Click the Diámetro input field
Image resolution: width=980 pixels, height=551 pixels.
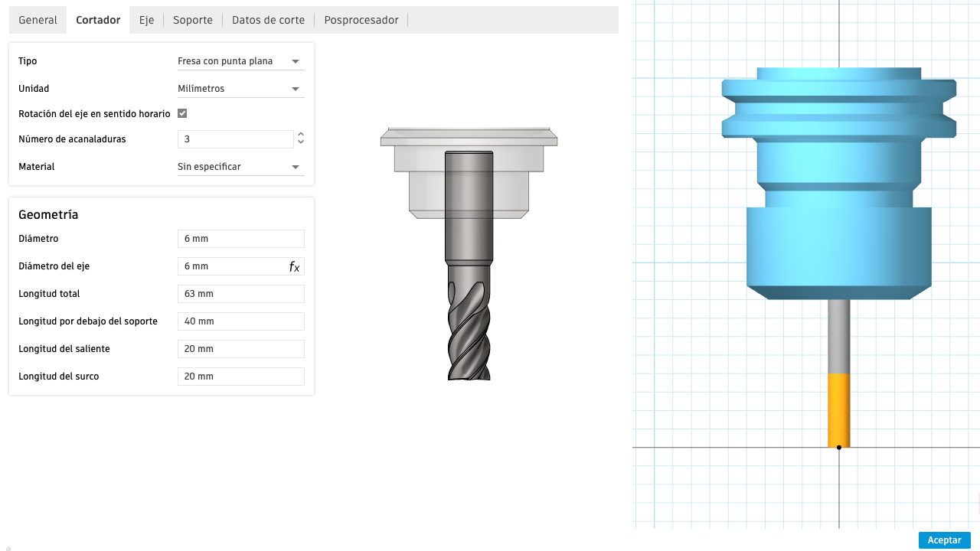(240, 239)
